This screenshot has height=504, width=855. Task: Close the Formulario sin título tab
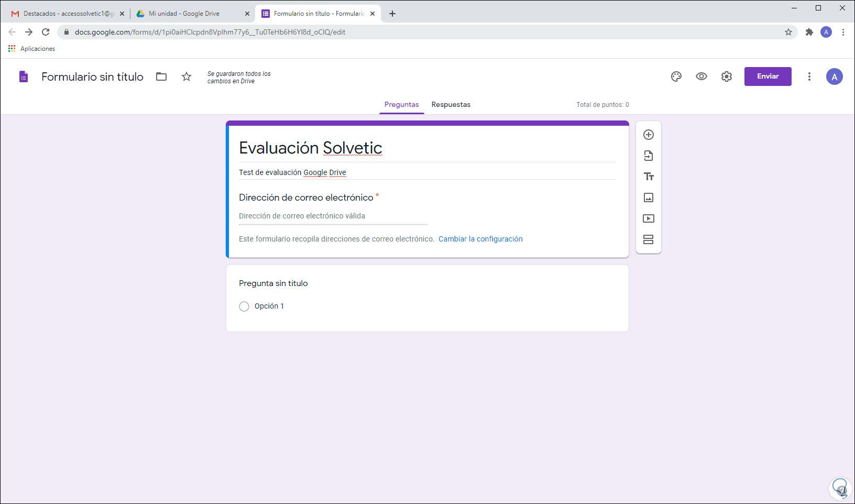tap(372, 14)
